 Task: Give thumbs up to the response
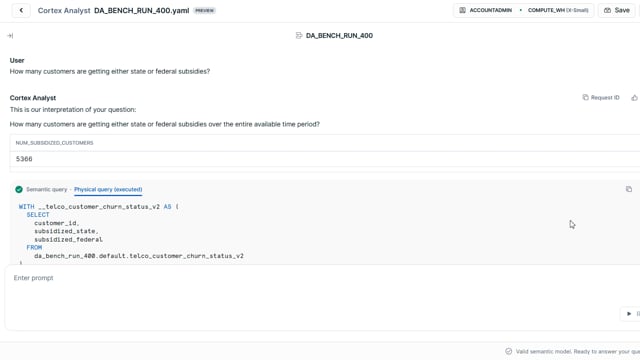click(634, 98)
